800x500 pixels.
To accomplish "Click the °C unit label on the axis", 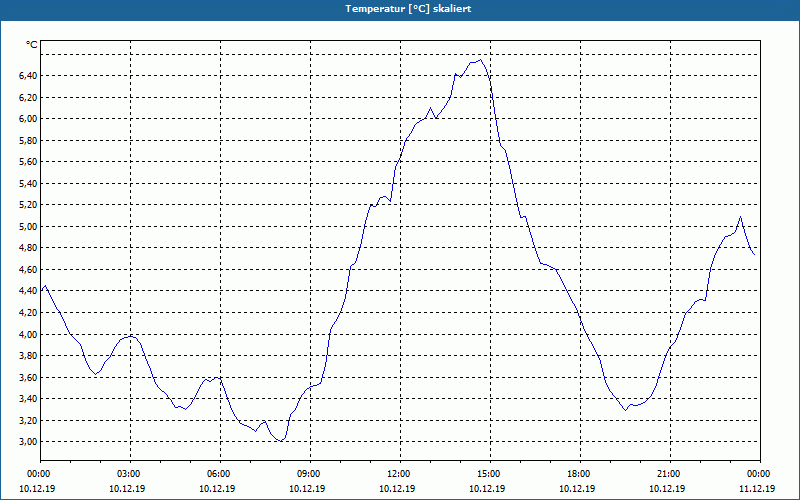I will point(32,45).
